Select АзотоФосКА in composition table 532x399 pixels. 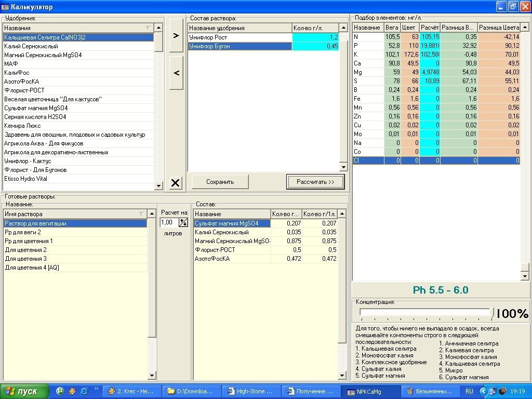pos(232,259)
